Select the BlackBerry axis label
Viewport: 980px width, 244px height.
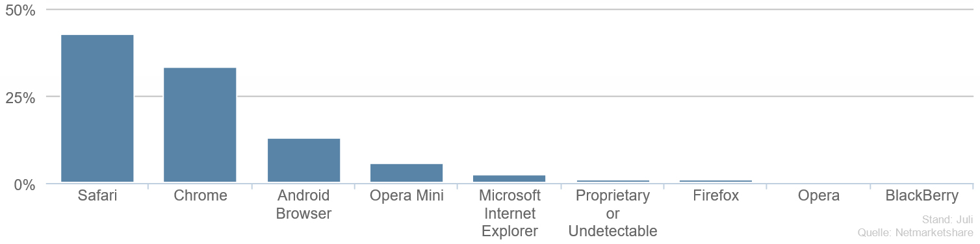(922, 195)
